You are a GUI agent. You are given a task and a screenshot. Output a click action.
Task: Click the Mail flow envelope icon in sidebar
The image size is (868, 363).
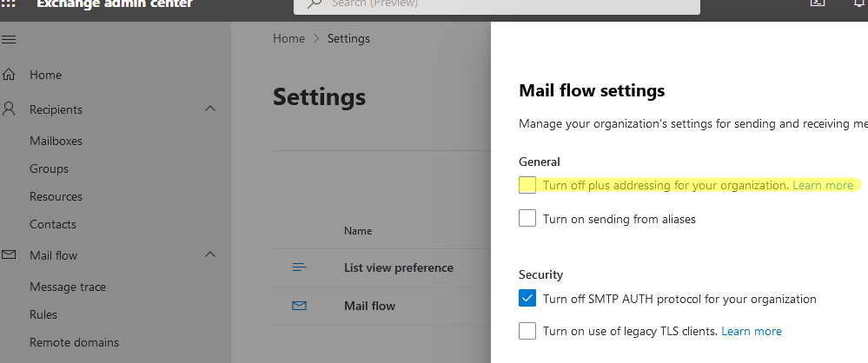[x=9, y=255]
